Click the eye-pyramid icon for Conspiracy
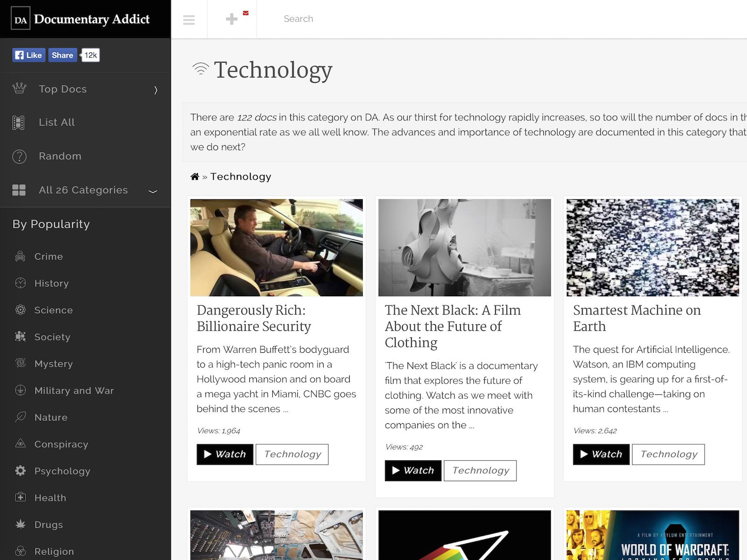This screenshot has width=747, height=560. tap(20, 444)
